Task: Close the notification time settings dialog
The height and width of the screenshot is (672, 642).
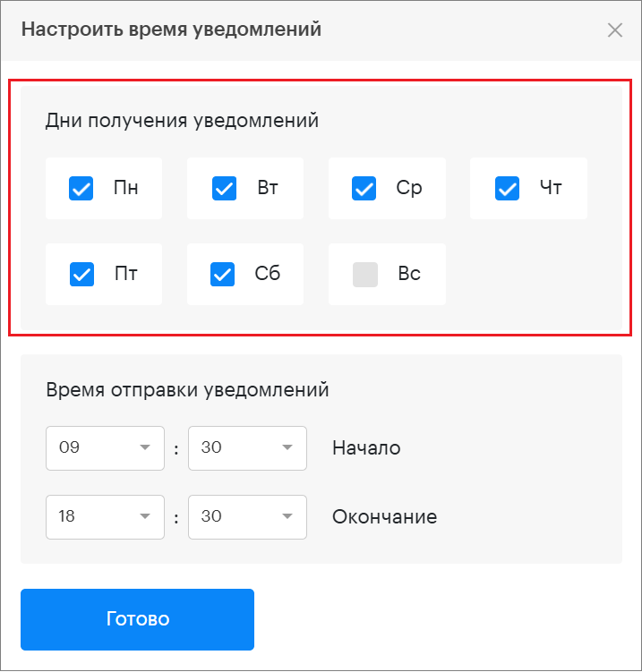Action: pyautogui.click(x=615, y=30)
